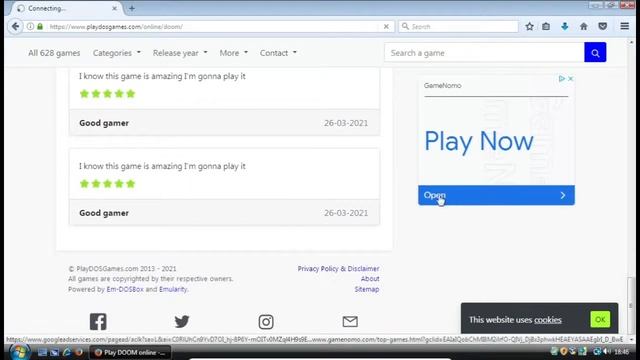Click the blue Open button on the ad
Viewport: 640px width, 360px height.
pyautogui.click(x=496, y=195)
